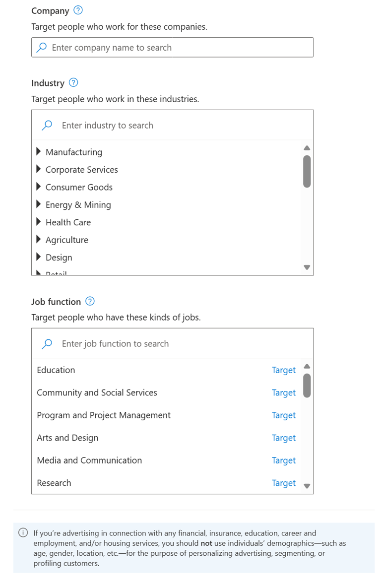Expand the Manufacturing industry category
The image size is (381, 588).
coord(39,152)
